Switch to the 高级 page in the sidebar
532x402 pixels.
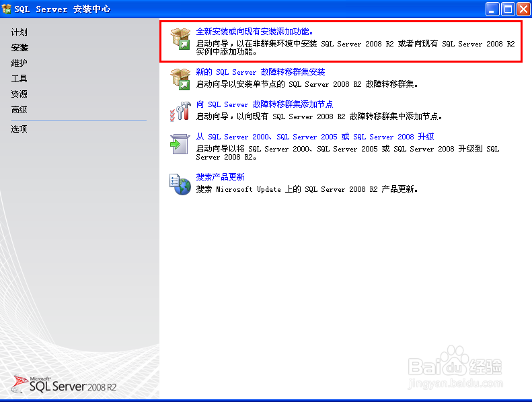click(x=19, y=110)
